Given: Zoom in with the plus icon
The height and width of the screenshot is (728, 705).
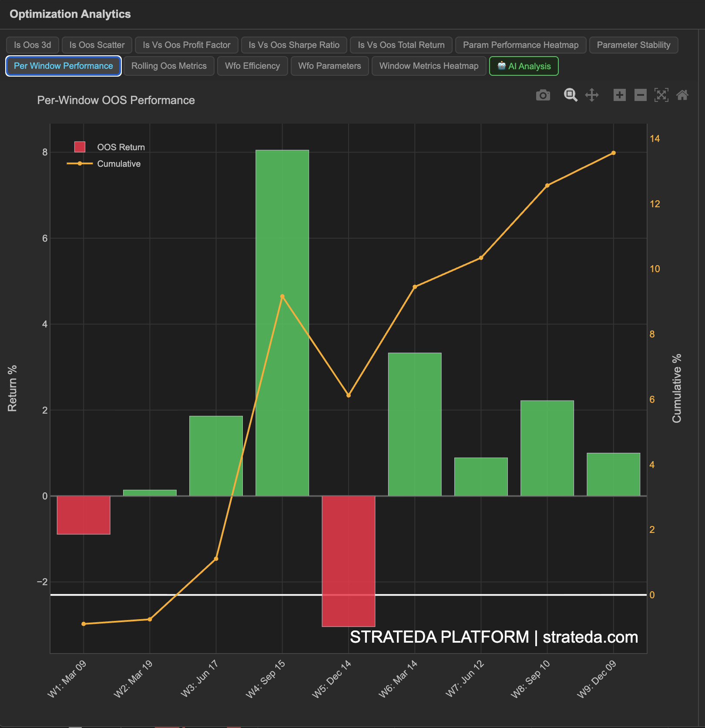Looking at the screenshot, I should 620,95.
